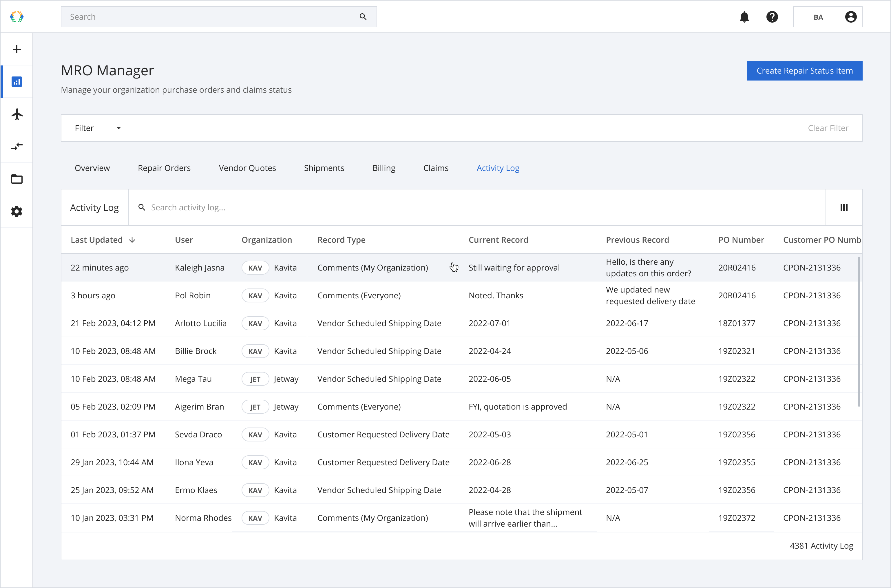Image resolution: width=891 pixels, height=588 pixels.
Task: Click KAV badge in Sevda Draco row
Action: (255, 434)
